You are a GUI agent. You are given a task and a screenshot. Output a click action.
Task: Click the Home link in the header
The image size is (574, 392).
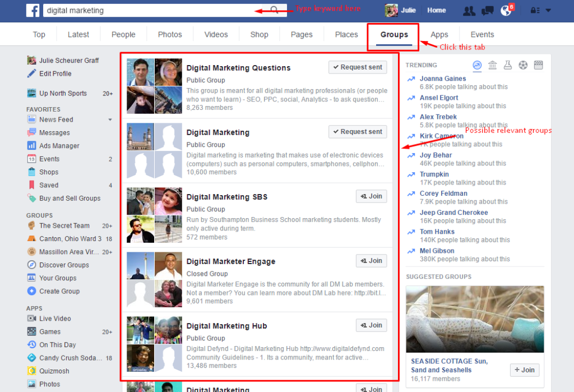click(x=436, y=10)
